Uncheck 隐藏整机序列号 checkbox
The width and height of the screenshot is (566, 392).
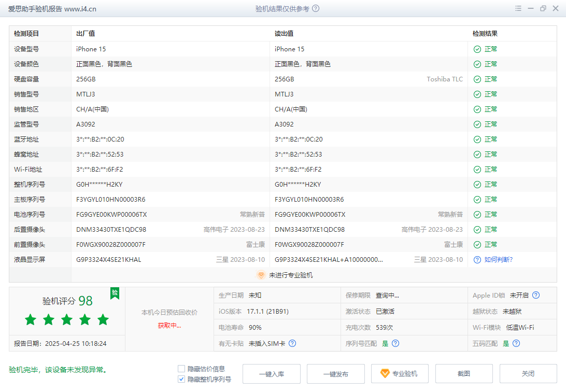pyautogui.click(x=181, y=379)
